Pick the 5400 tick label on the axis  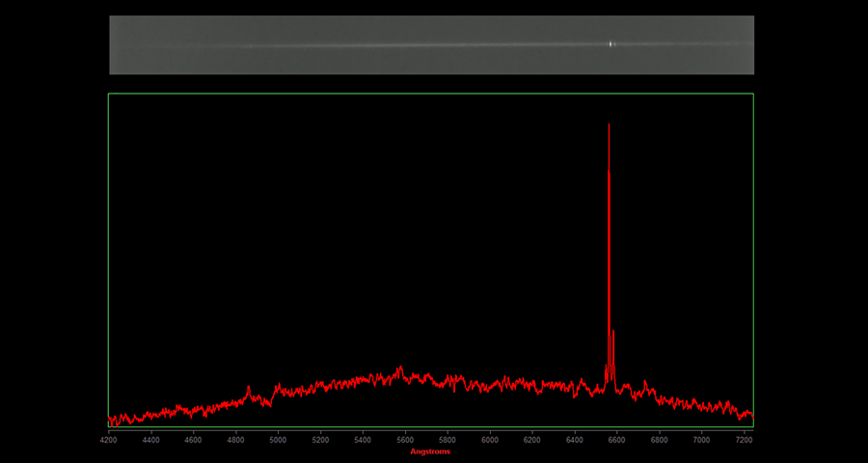click(363, 440)
